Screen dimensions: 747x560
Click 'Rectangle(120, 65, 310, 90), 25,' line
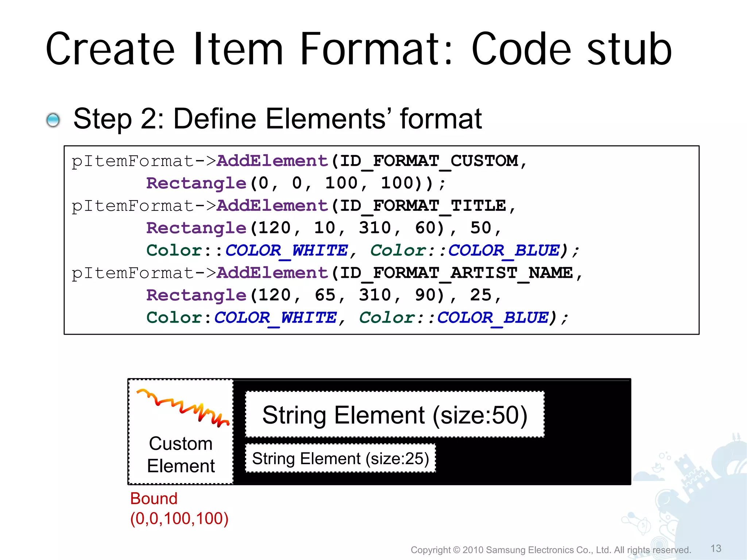(324, 295)
